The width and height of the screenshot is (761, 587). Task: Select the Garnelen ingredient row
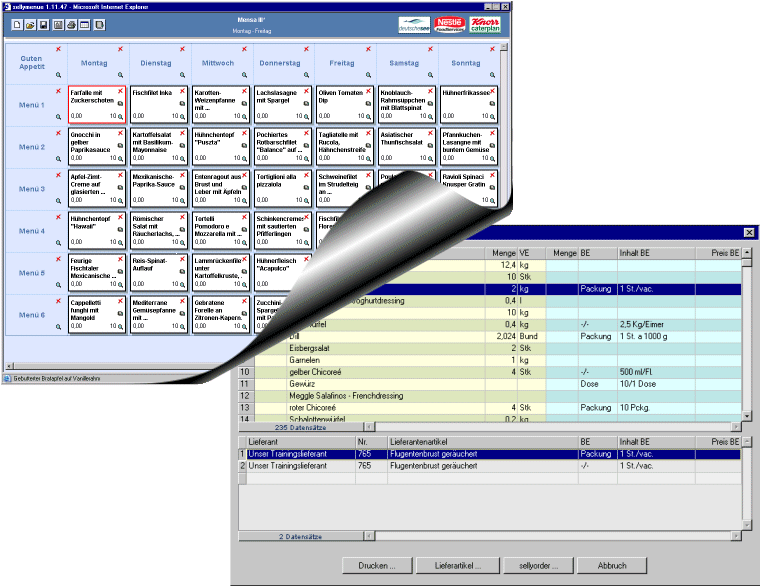[490, 360]
